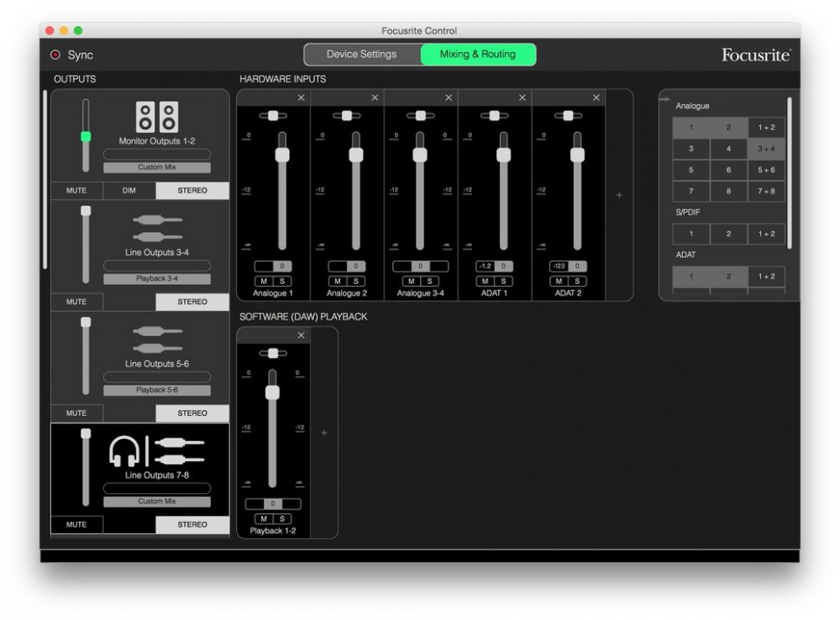Choose S/PDIF input 1 + 2
This screenshot has height=620, width=840.
766,234
